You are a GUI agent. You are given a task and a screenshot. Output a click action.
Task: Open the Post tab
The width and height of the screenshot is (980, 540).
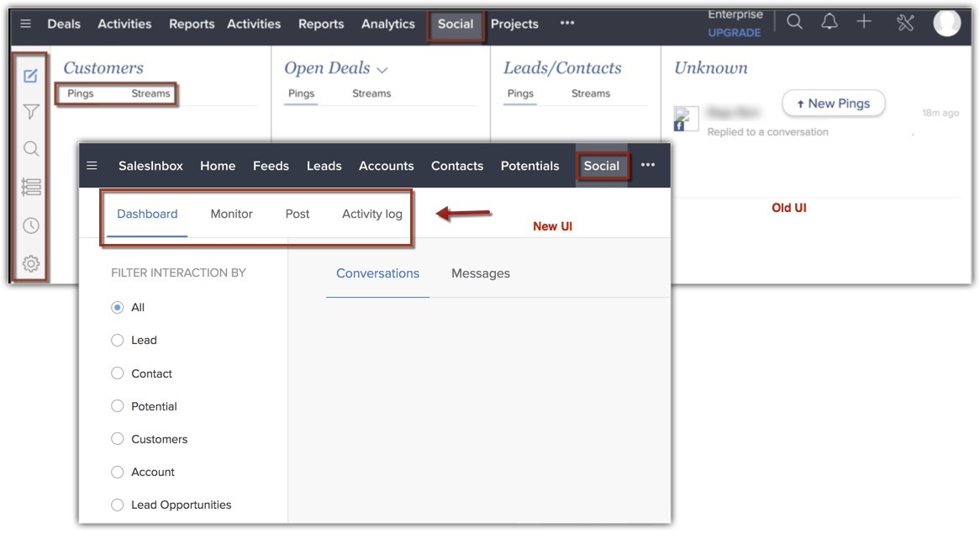pos(298,214)
